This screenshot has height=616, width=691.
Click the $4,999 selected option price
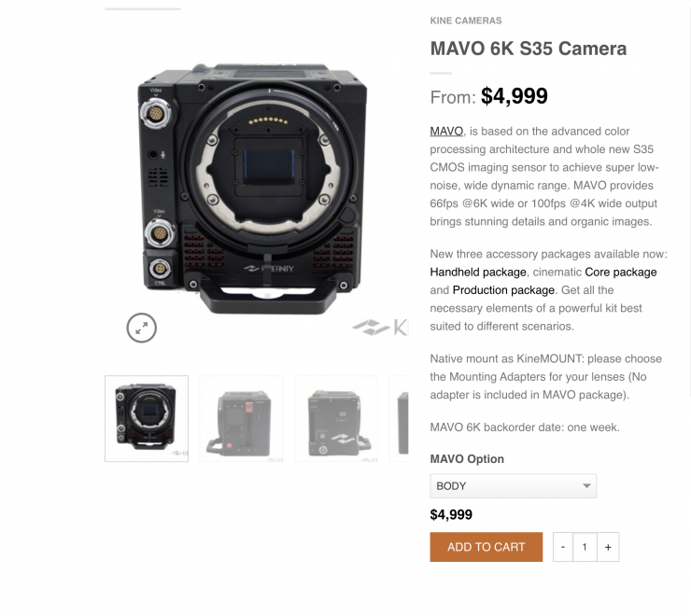point(451,514)
